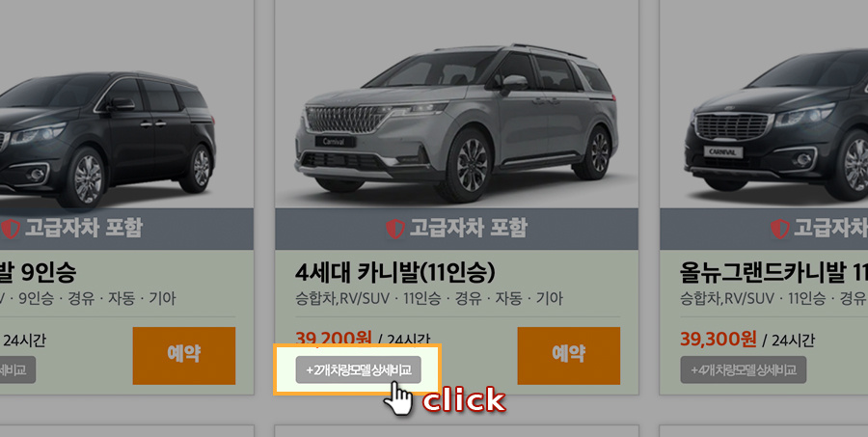The width and height of the screenshot is (868, 437).
Task: Open the comparison button on the 9인승 card
Action: coord(17,370)
